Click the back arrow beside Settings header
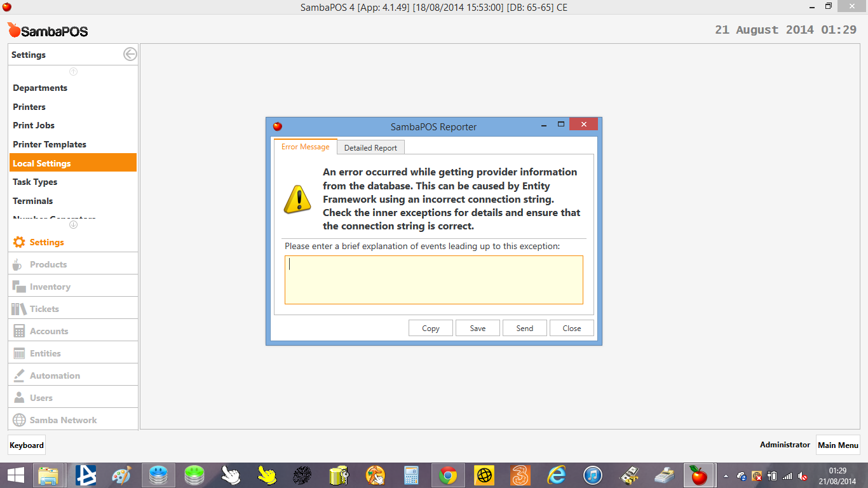Screen dimensions: 868x488 coord(130,55)
